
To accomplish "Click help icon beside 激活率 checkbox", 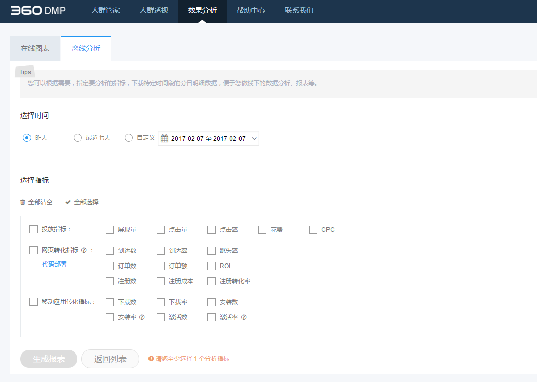I will (x=243, y=317).
